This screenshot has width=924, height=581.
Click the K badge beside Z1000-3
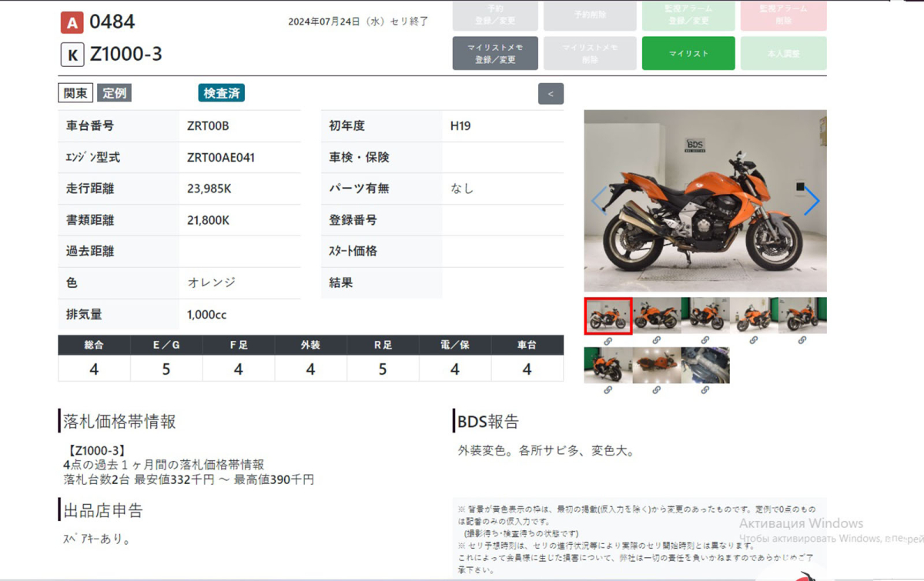[x=72, y=55]
